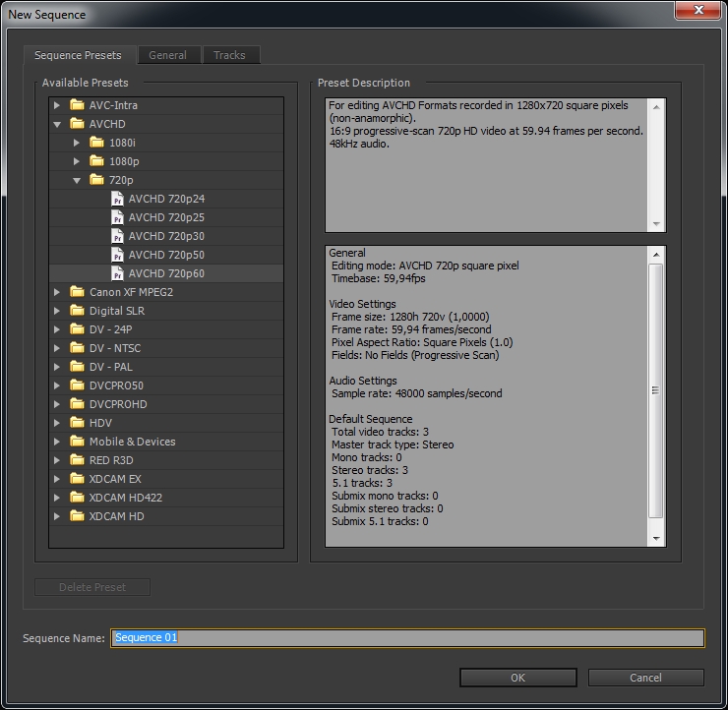
Task: Expand the Mobile & Devices folder arrow
Action: point(57,442)
